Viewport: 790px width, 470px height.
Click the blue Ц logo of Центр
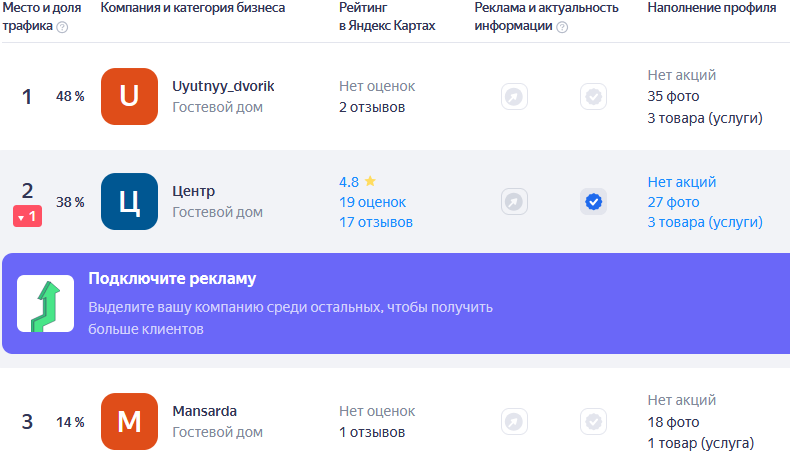[x=129, y=202]
